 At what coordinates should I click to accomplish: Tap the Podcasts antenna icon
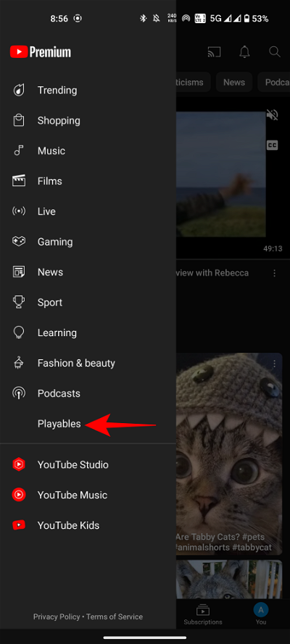(18, 393)
